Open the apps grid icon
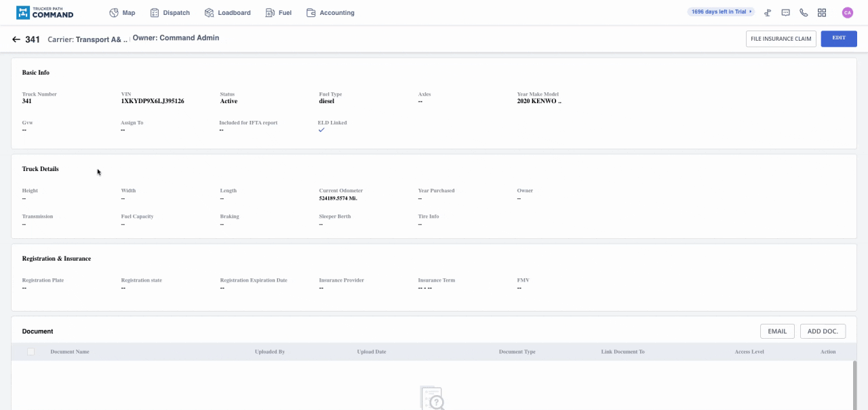The image size is (868, 410). [x=822, y=12]
